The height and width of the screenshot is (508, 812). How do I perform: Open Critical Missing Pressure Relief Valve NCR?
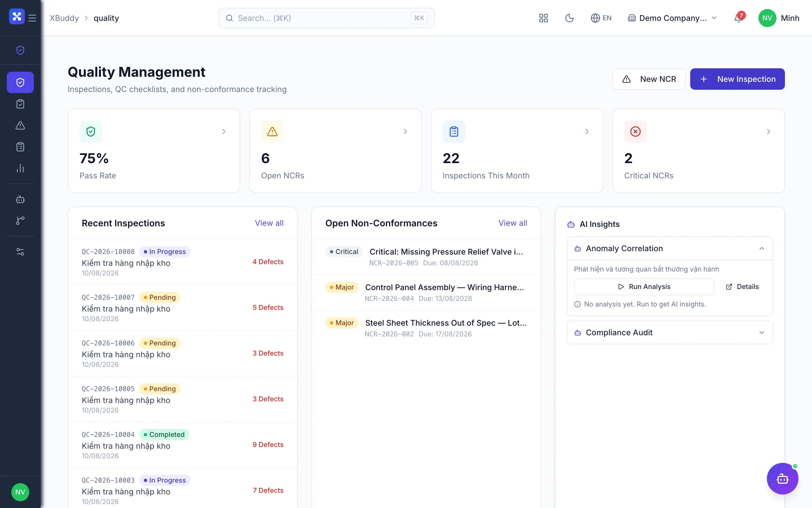[x=426, y=257]
